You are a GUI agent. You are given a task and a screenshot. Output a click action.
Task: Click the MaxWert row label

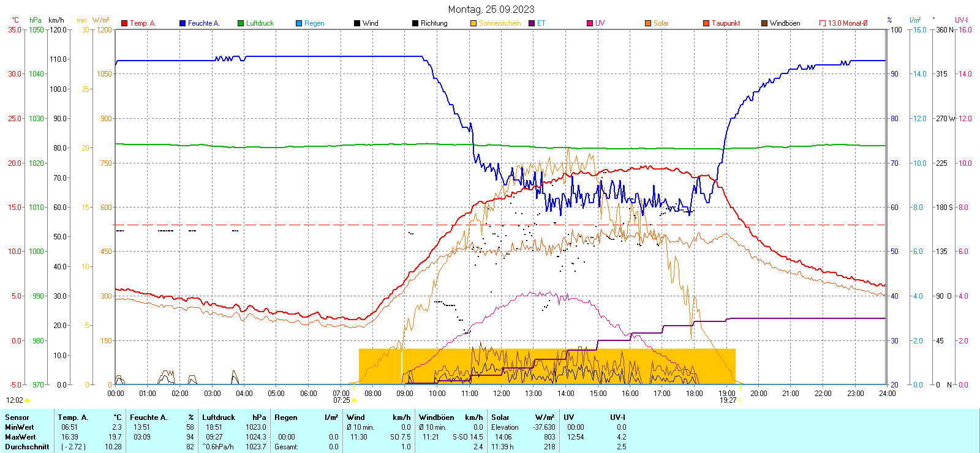point(20,437)
